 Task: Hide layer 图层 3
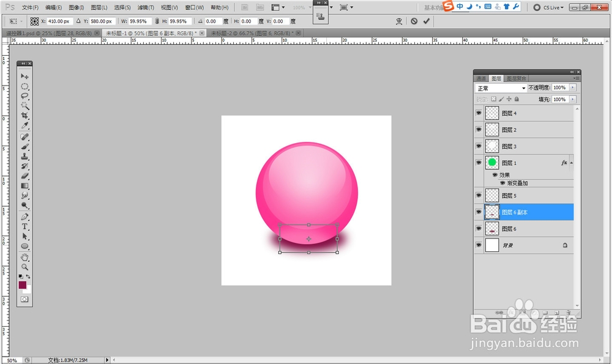[x=479, y=146]
